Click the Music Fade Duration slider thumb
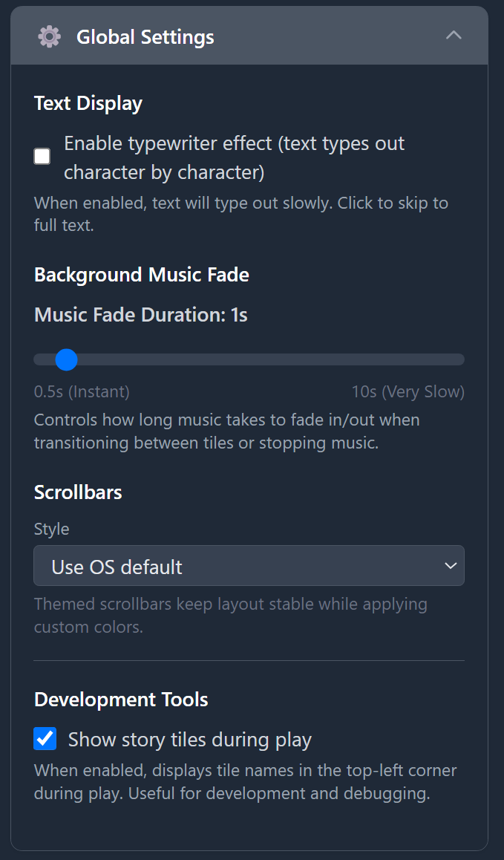The width and height of the screenshot is (504, 860). tap(67, 359)
